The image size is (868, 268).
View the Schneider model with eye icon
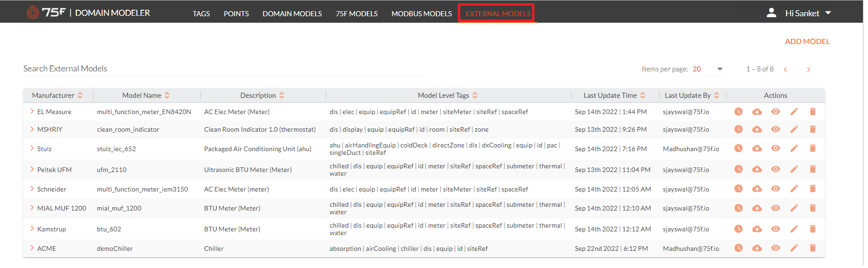tap(776, 189)
